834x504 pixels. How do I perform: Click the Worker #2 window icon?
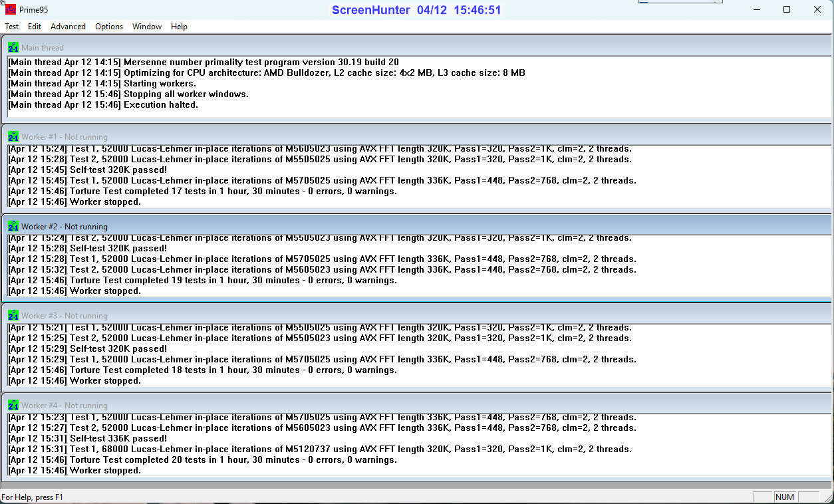click(13, 227)
